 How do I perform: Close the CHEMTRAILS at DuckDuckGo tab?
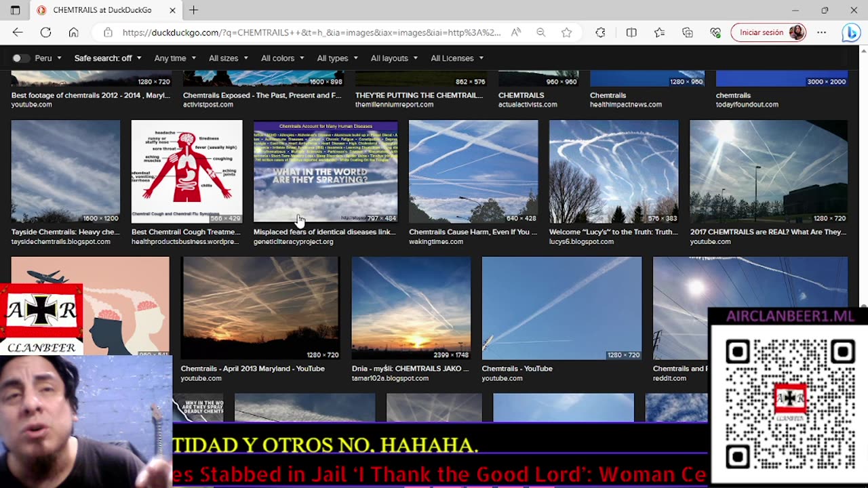[172, 10]
